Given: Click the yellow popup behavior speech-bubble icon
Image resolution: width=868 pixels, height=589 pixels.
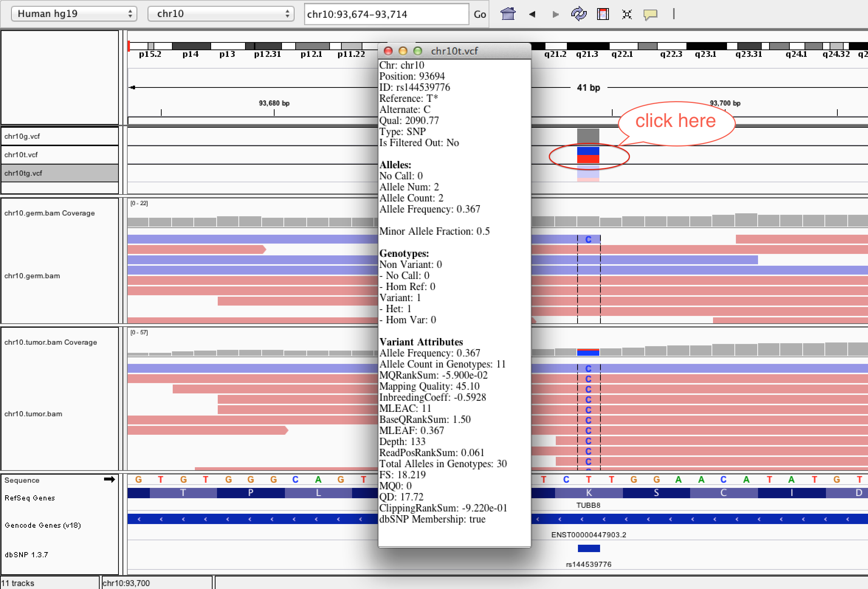Looking at the screenshot, I should pos(650,14).
